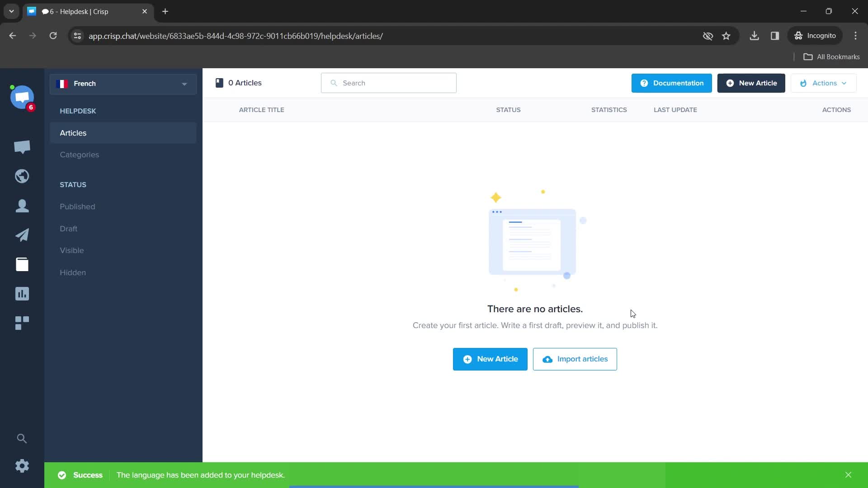868x488 pixels.
Task: Toggle the Hidden status filter
Action: 73,272
